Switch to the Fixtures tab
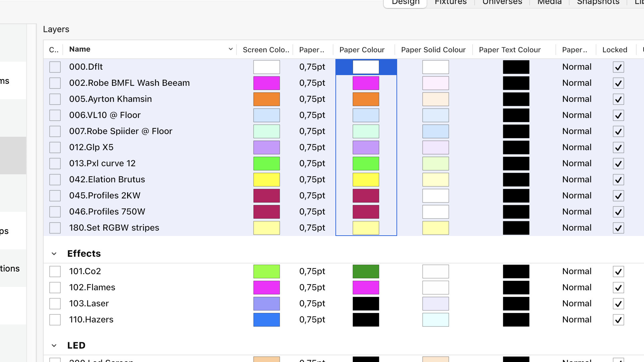644x362 pixels. point(450,2)
